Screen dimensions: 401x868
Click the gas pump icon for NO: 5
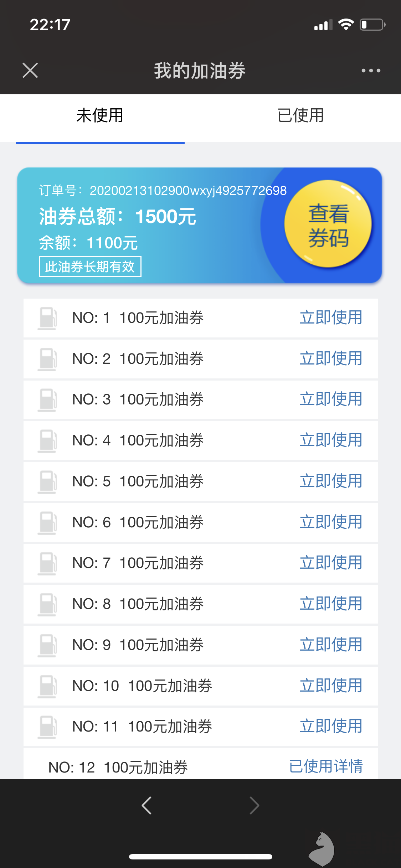pyautogui.click(x=47, y=482)
